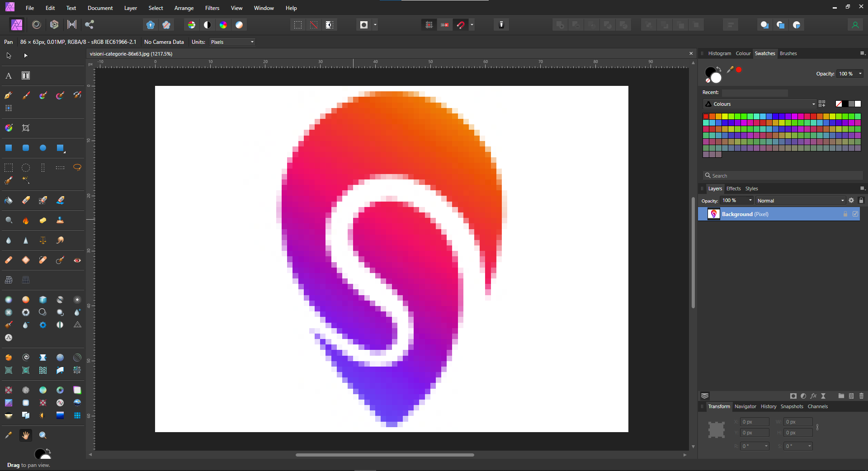
Task: Select the Crop tool
Action: 26,128
